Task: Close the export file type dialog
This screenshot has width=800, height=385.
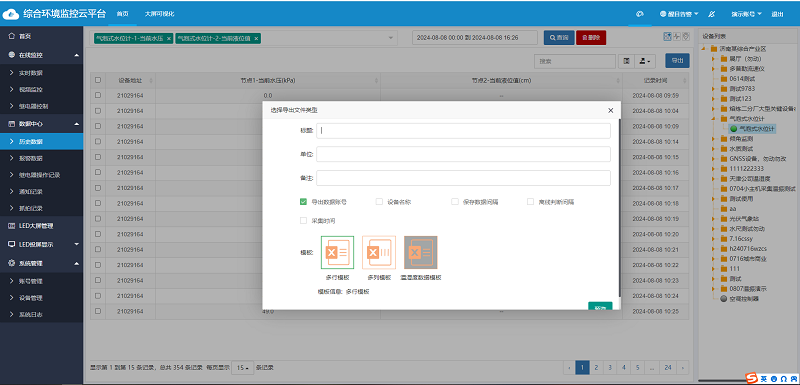Action: coord(611,110)
